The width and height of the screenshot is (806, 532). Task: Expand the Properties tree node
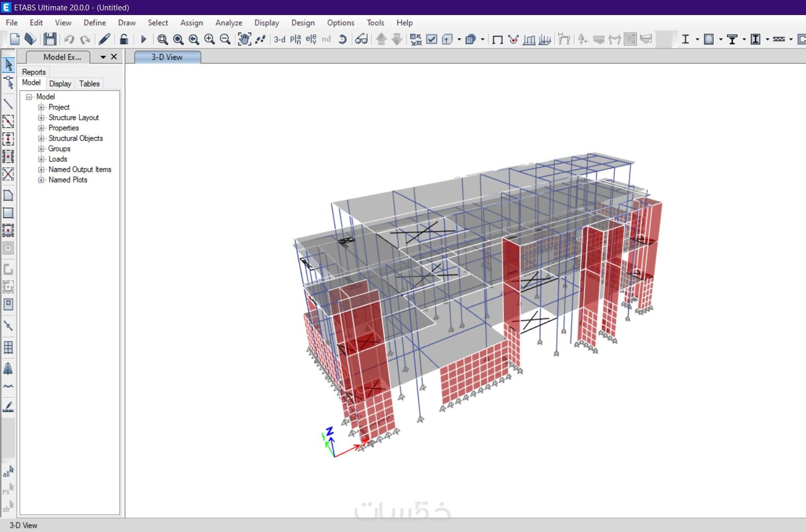click(41, 128)
